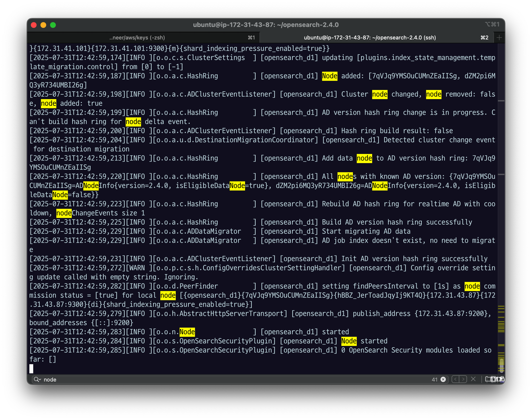This screenshot has height=420, width=532.
Task: Click the green zoom window button
Action: point(53,25)
